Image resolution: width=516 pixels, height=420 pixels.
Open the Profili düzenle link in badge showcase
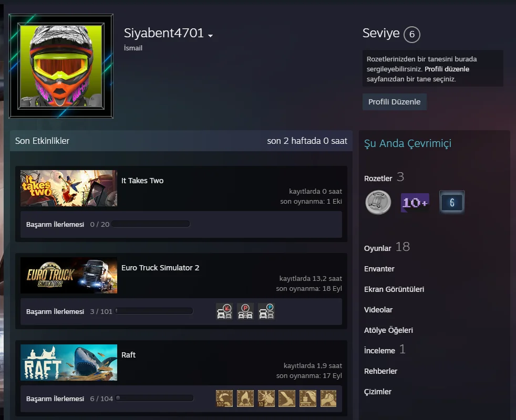click(447, 69)
